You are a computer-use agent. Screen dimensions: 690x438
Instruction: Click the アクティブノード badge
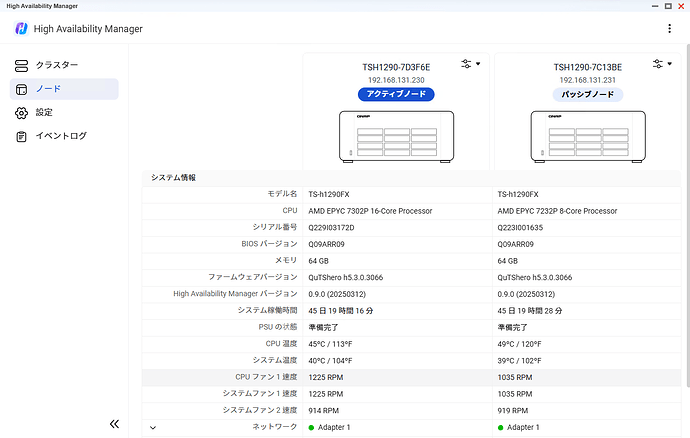[396, 95]
